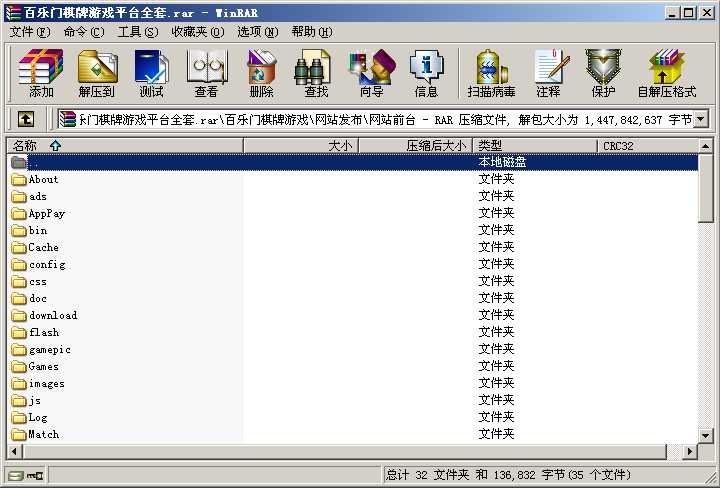Select the Log folder row
This screenshot has width=720, height=488.
pyautogui.click(x=353, y=417)
